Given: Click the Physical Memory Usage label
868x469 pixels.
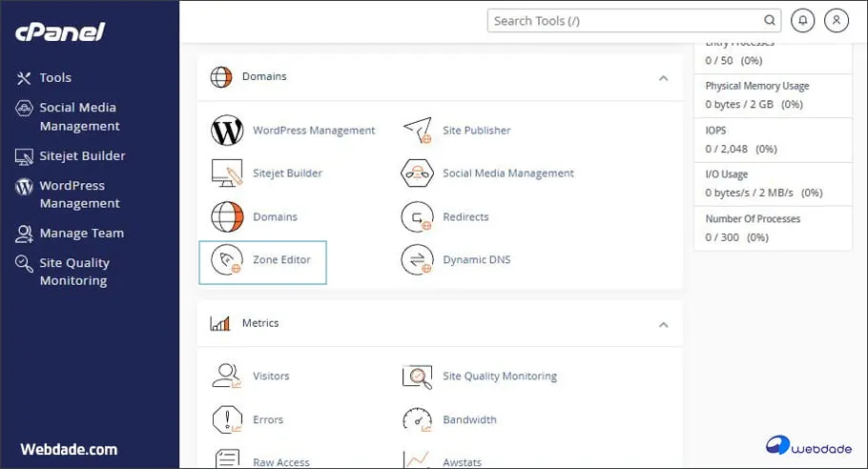Looking at the screenshot, I should pyautogui.click(x=756, y=86).
